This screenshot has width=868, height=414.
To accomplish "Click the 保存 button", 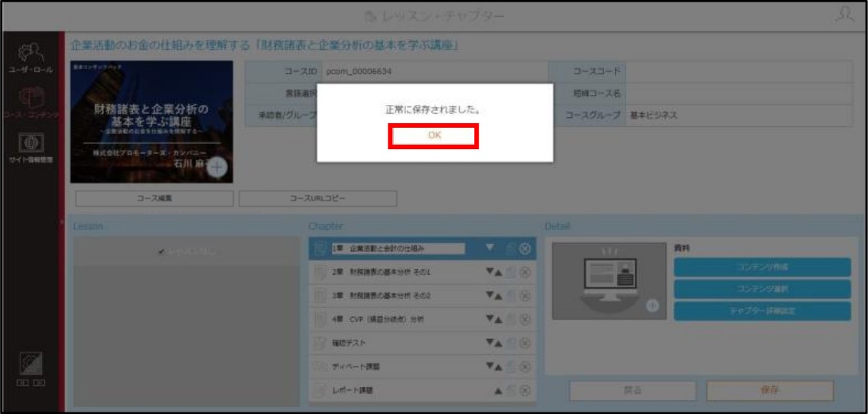I will click(770, 390).
